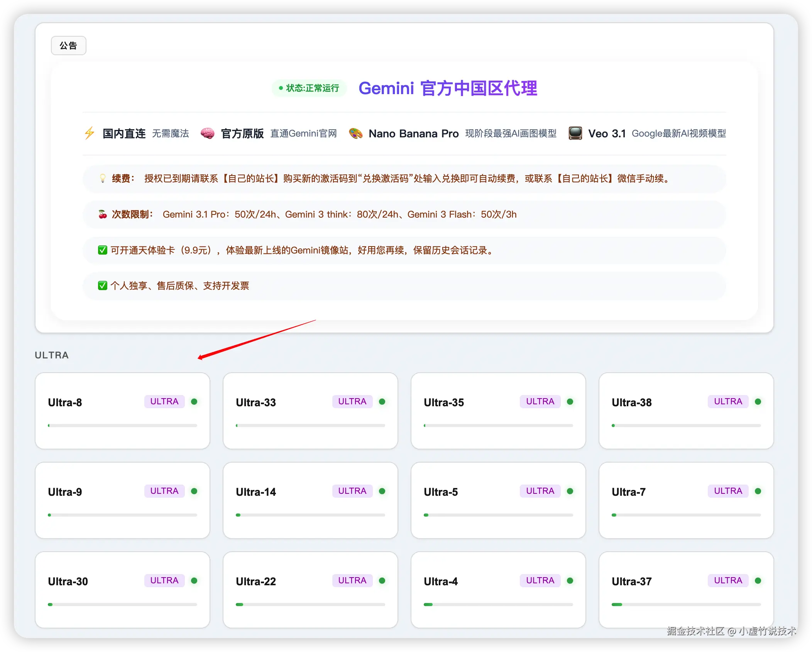Screen dimensions: 812x652
Task: Select the 公告 tab
Action: coord(68,45)
